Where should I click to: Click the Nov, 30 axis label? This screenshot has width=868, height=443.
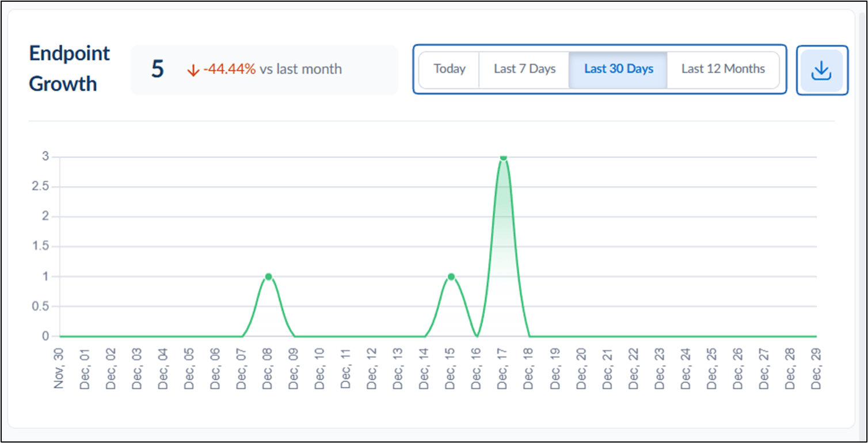click(x=59, y=368)
